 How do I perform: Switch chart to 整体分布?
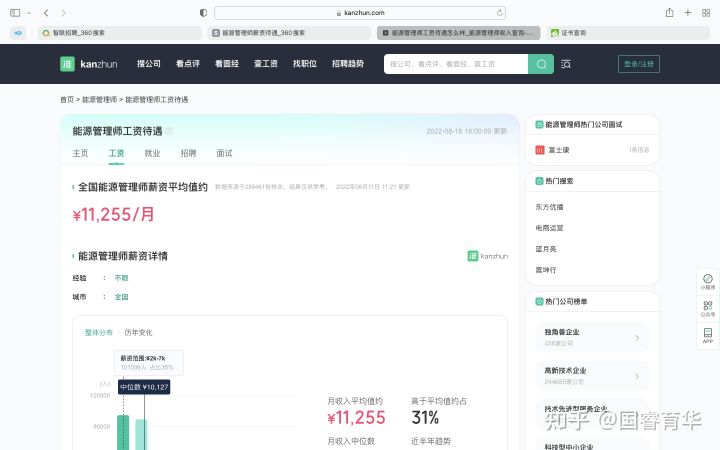point(98,332)
